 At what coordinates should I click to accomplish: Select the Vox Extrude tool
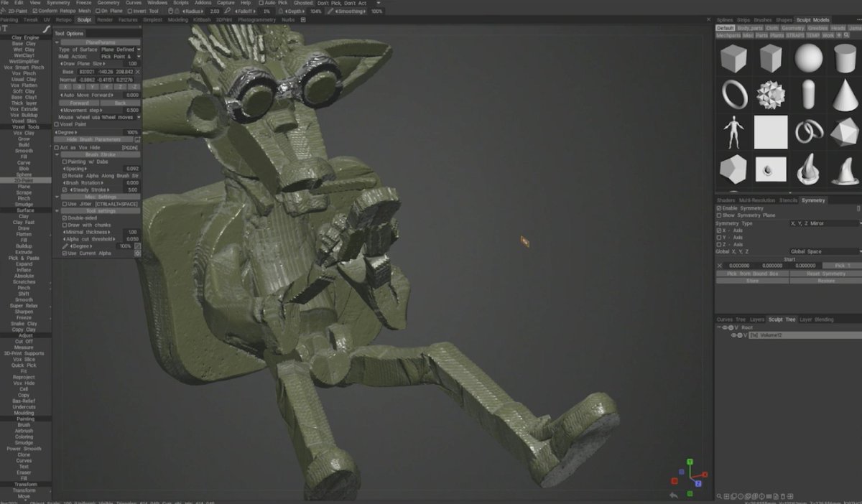tap(24, 108)
